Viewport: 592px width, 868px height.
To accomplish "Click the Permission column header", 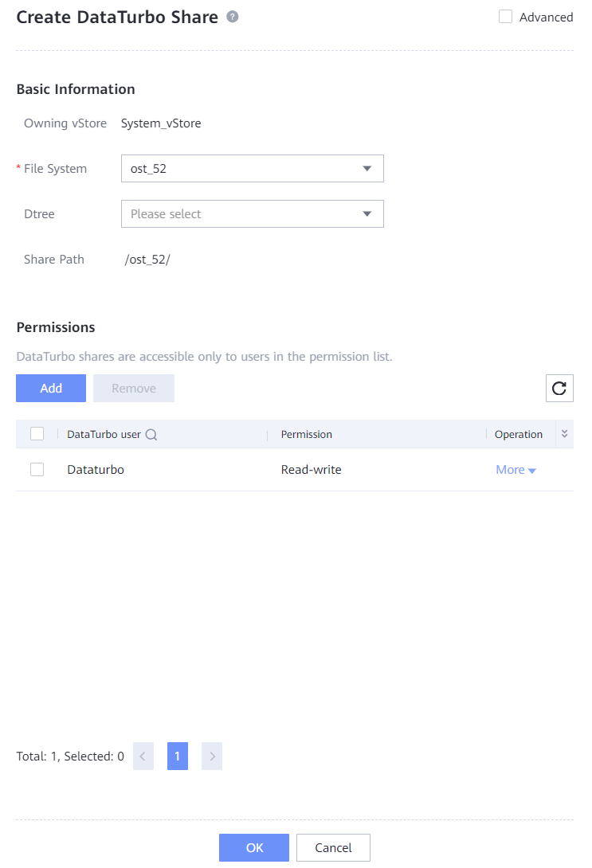I will click(307, 435).
